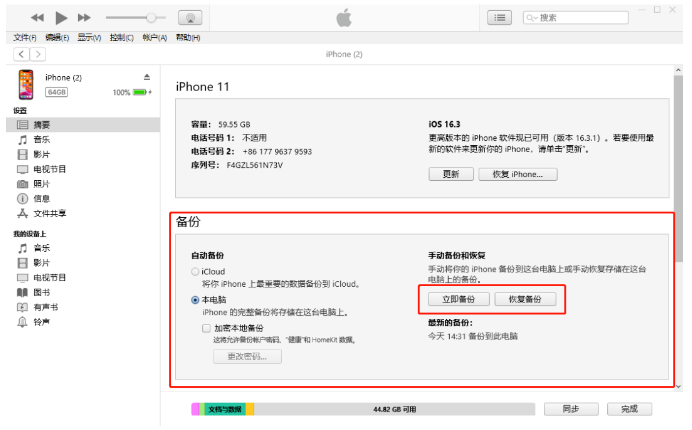Click the 64GB capacity badge

point(56,92)
